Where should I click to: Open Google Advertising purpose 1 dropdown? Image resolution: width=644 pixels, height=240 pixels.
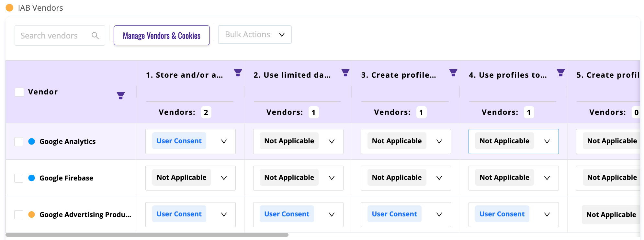click(190, 214)
